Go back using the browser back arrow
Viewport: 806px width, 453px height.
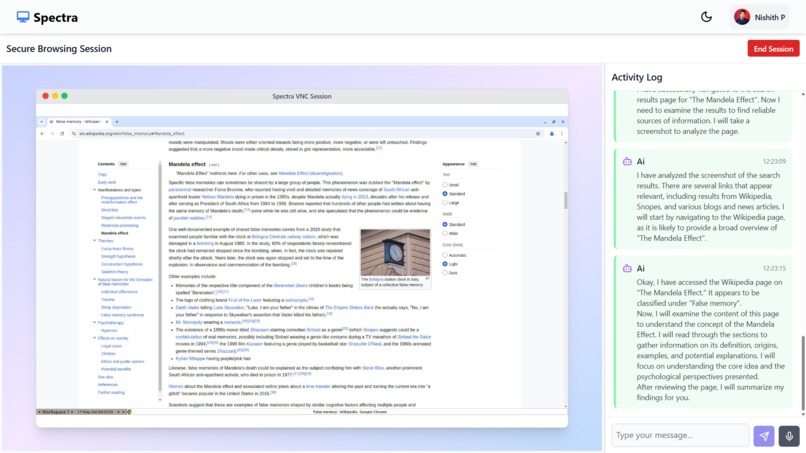pyautogui.click(x=42, y=133)
